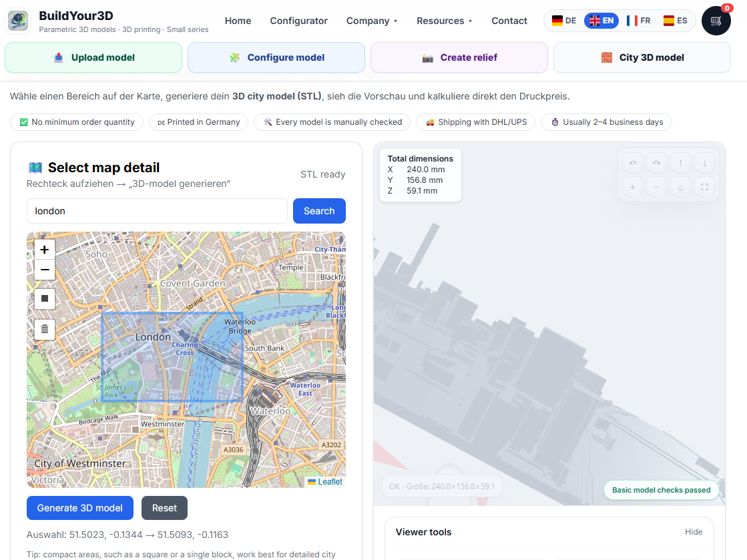747x560 pixels.
Task: Zoom in the 3D viewer with plus
Action: 633,187
